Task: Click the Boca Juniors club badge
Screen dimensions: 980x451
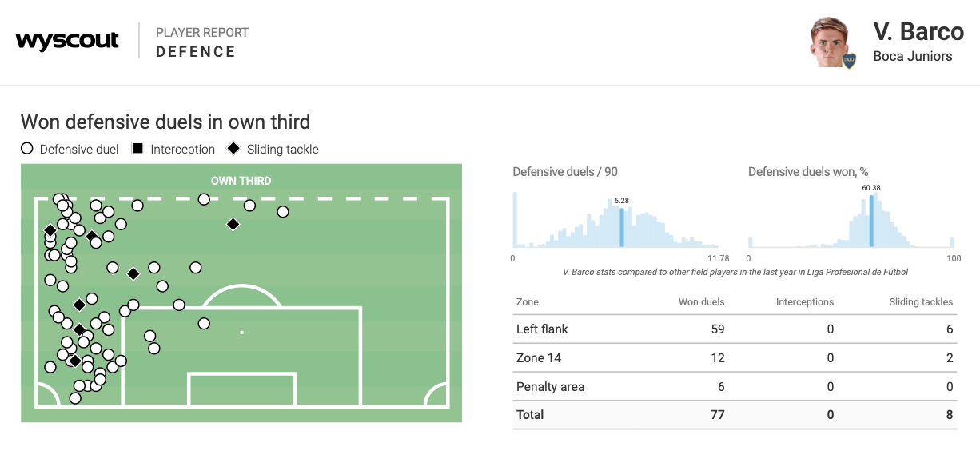Action: click(849, 60)
